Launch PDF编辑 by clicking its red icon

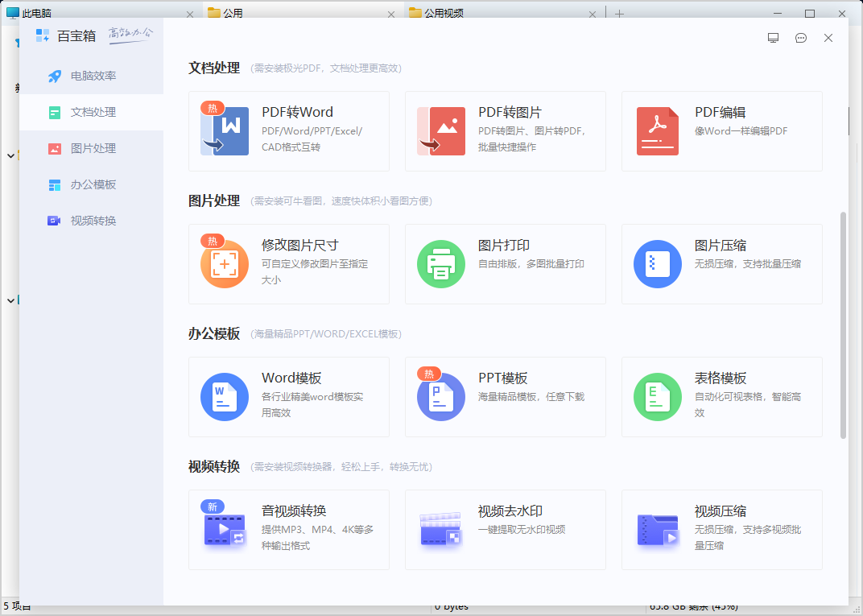pos(658,131)
